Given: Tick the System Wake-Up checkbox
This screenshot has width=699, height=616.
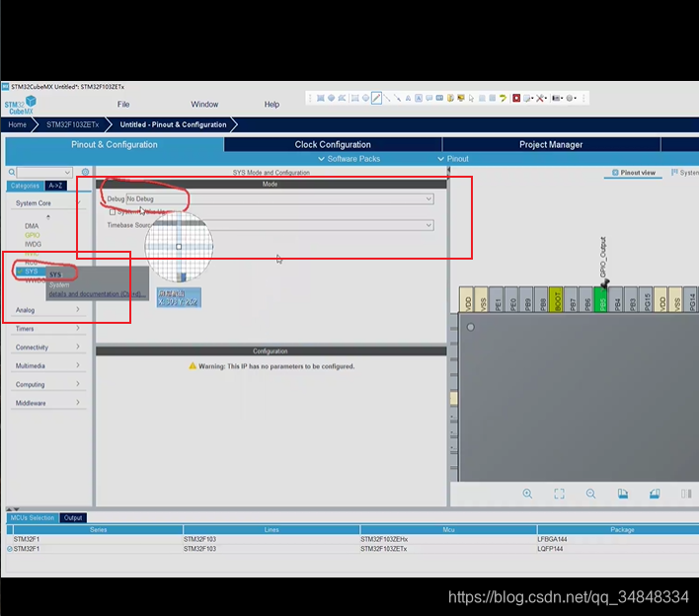Looking at the screenshot, I should pos(113,212).
